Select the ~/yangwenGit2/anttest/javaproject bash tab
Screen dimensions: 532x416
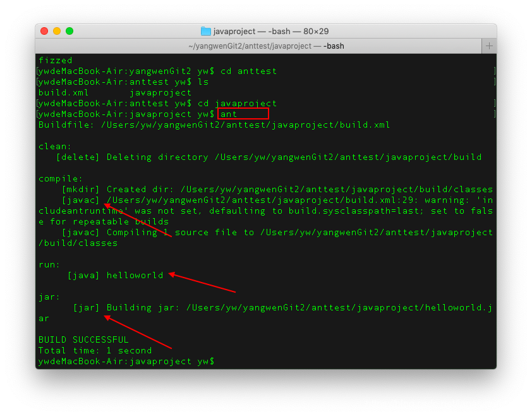258,46
